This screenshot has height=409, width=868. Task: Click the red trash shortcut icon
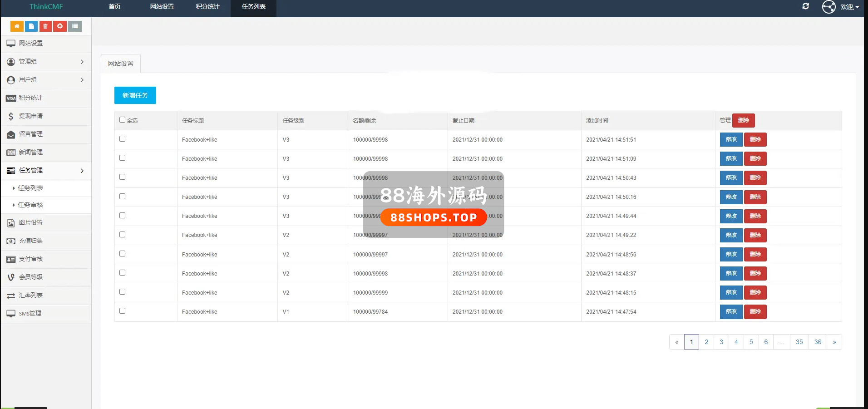click(45, 26)
